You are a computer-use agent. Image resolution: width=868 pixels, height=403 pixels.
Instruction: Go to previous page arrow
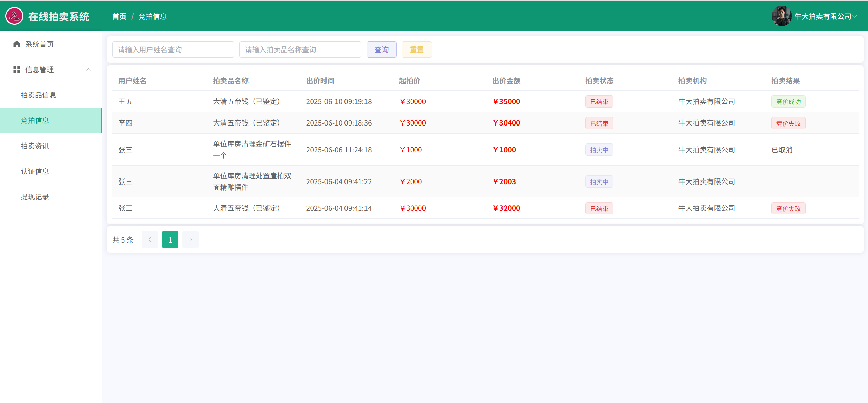click(150, 239)
